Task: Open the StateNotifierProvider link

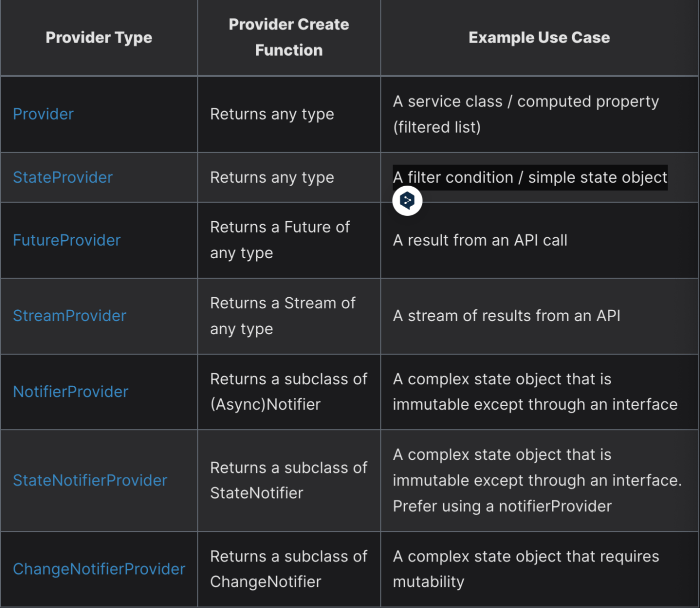Action: coord(90,480)
